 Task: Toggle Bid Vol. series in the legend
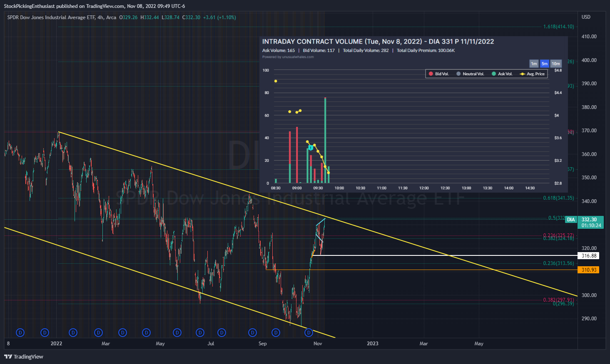[439, 74]
